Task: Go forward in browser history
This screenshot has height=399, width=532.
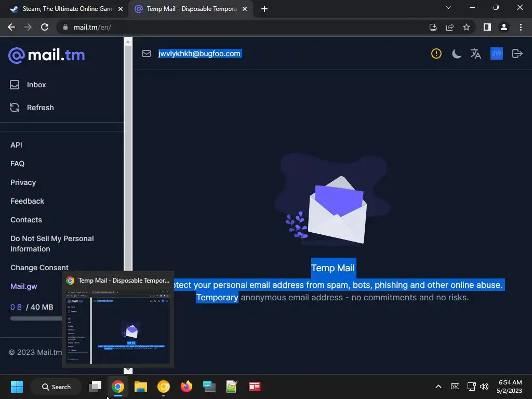Action: point(28,27)
